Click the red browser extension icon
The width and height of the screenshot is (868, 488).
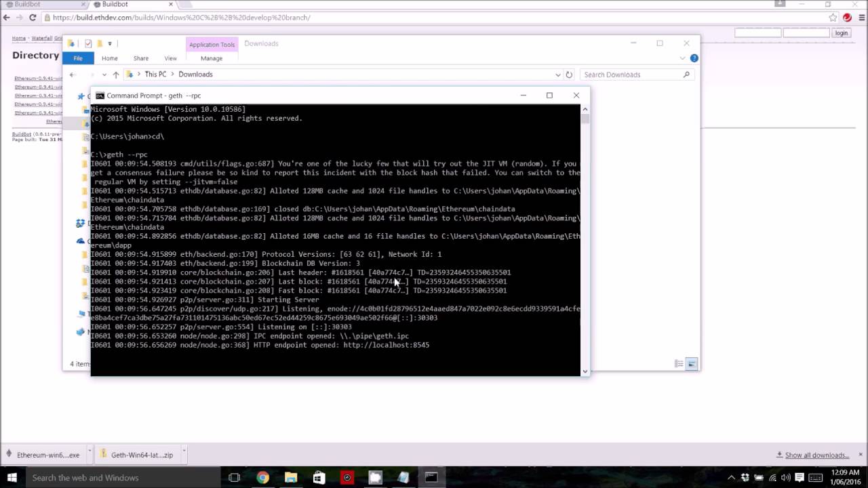click(847, 18)
